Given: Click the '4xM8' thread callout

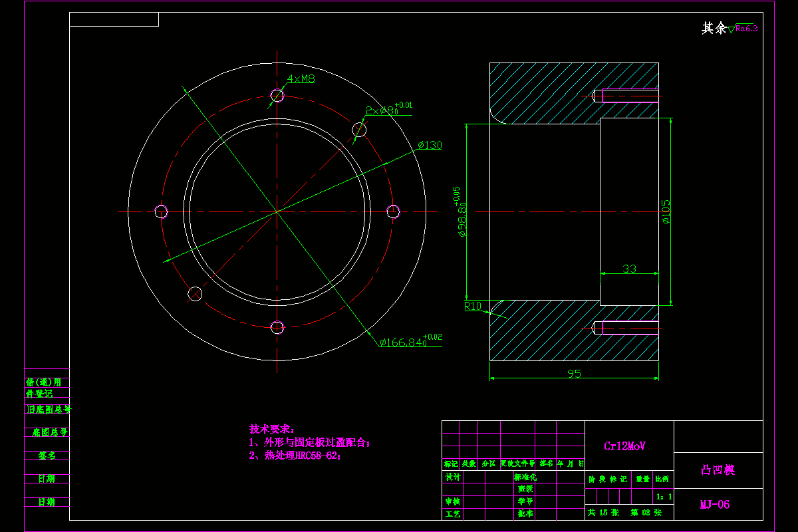Looking at the screenshot, I should point(301,78).
